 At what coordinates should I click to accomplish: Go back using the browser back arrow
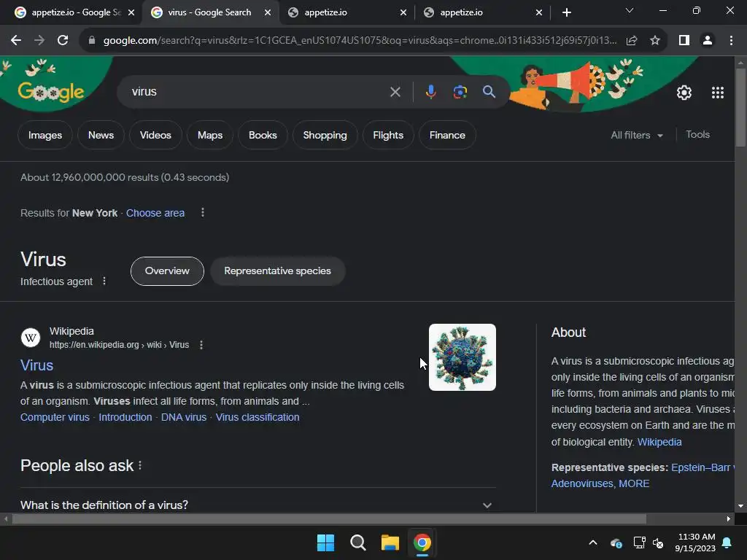16,41
